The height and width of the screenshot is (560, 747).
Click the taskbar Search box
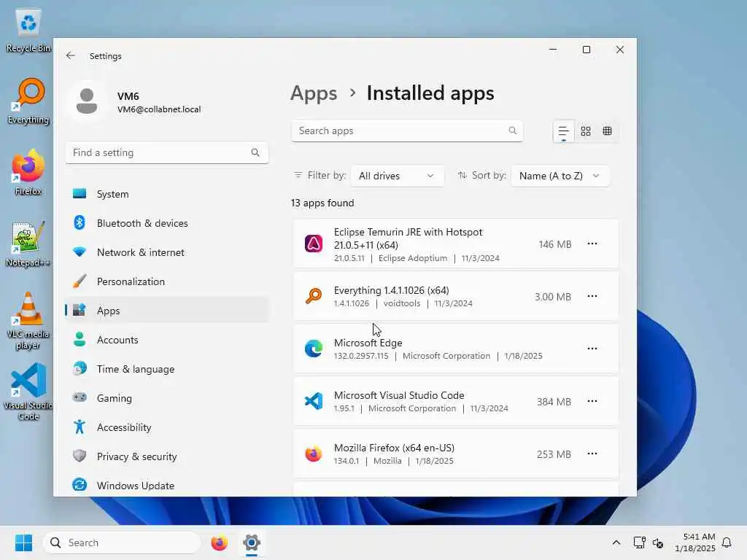(122, 542)
